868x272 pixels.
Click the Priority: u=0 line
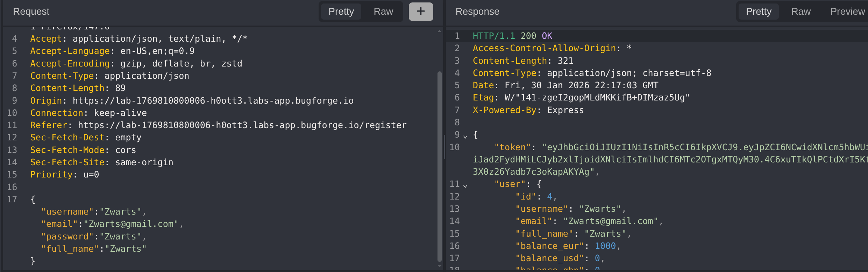click(x=64, y=174)
